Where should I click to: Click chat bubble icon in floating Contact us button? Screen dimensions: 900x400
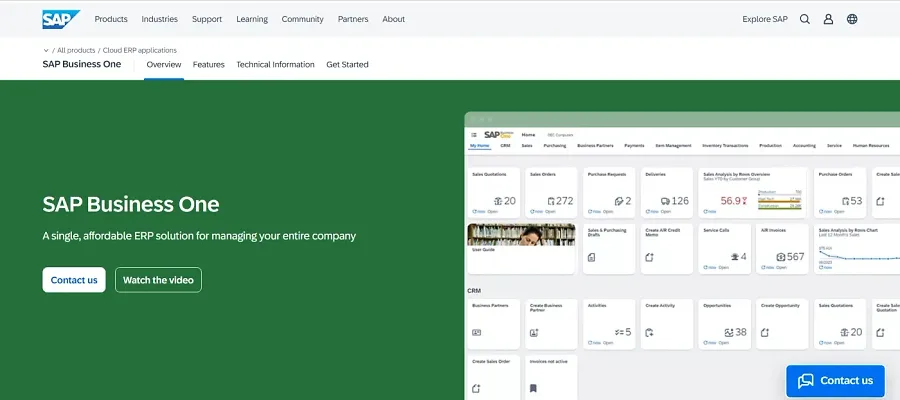pyautogui.click(x=806, y=380)
